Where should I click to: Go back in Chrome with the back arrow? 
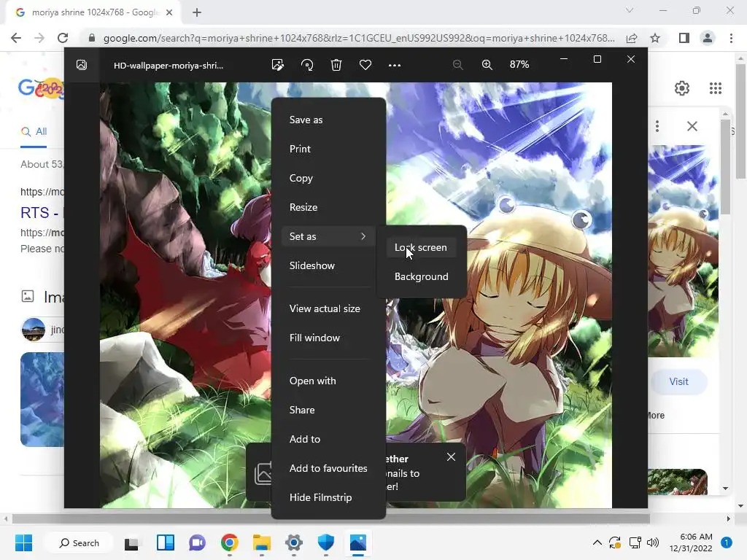pos(16,38)
